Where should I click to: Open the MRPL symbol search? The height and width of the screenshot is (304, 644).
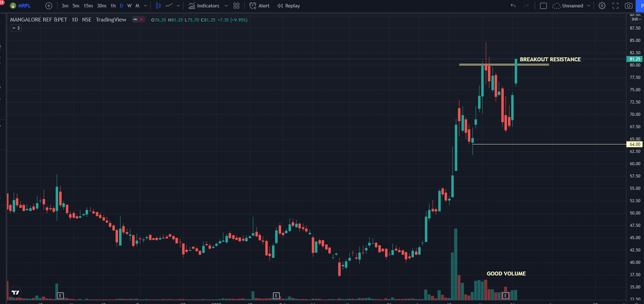pos(21,5)
